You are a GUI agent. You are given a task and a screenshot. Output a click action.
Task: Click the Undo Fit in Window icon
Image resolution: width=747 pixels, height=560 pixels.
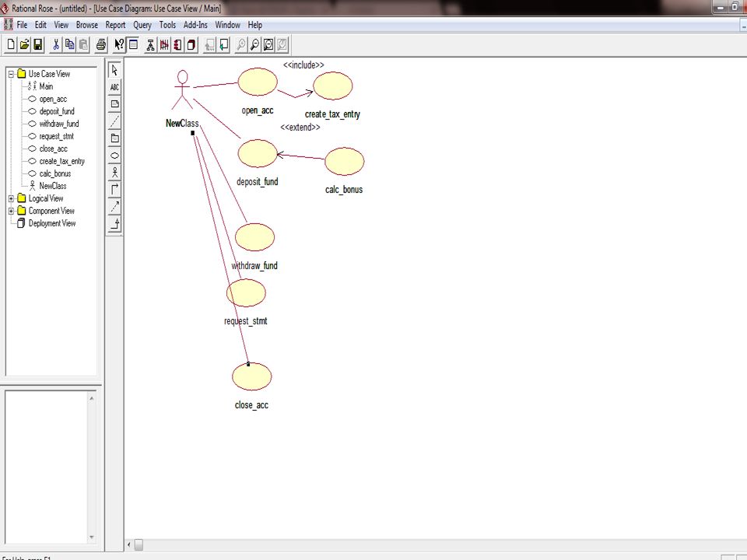[x=282, y=45]
